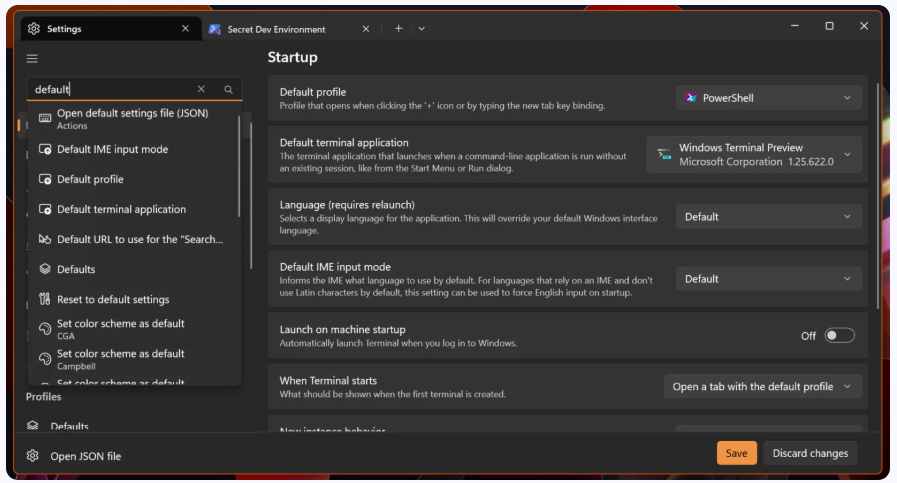Open a new tab with plus button
The image size is (897, 483).
tap(398, 29)
